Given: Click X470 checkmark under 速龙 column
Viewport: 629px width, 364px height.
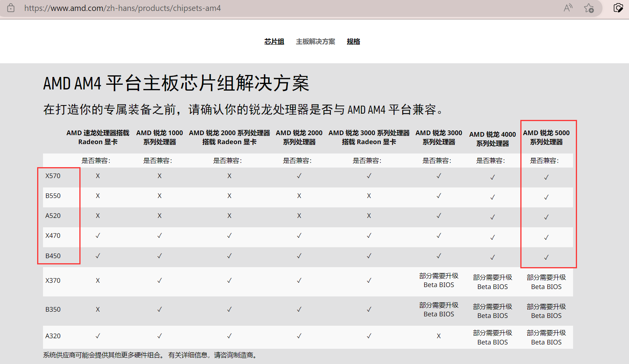Looking at the screenshot, I should 98,236.
